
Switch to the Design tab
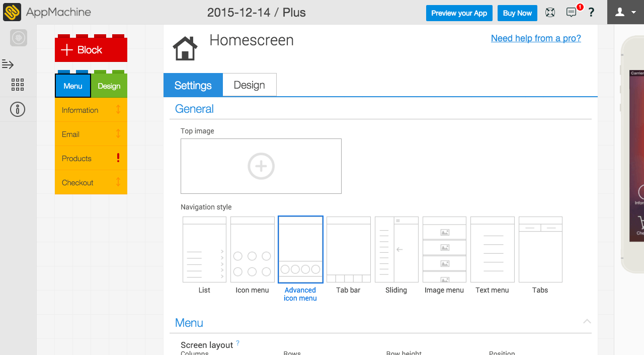point(249,85)
